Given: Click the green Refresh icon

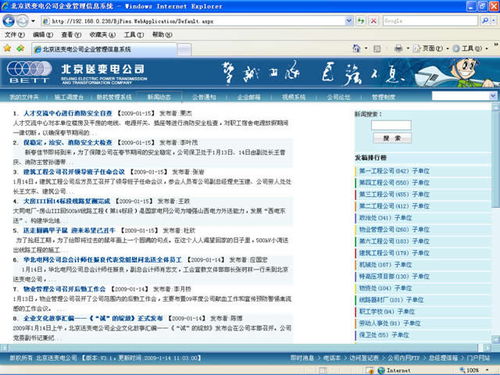Looking at the screenshot, I should click(x=361, y=21).
